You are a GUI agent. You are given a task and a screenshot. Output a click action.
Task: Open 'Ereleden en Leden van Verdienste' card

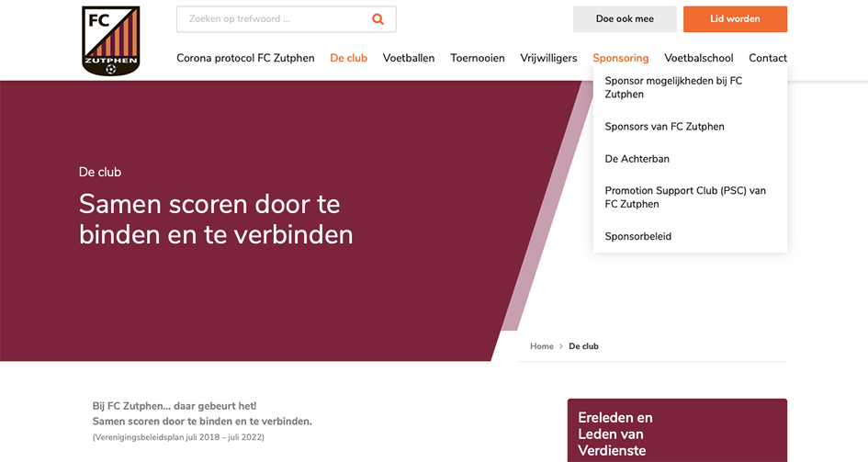(677, 431)
